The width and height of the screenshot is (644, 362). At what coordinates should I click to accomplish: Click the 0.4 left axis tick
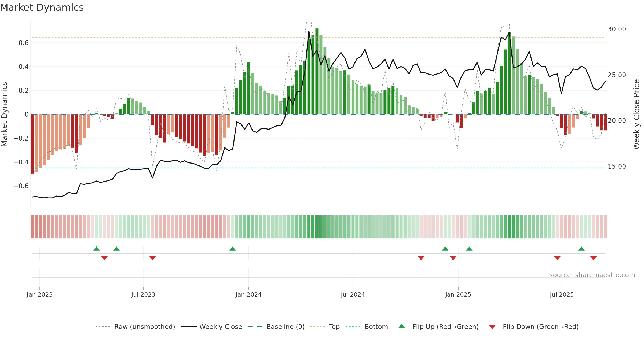[24, 67]
